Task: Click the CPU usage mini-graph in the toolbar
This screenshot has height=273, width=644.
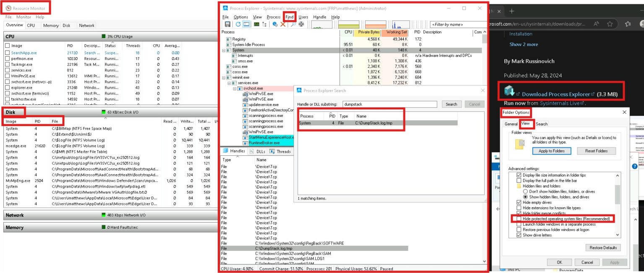Action: 321,24
